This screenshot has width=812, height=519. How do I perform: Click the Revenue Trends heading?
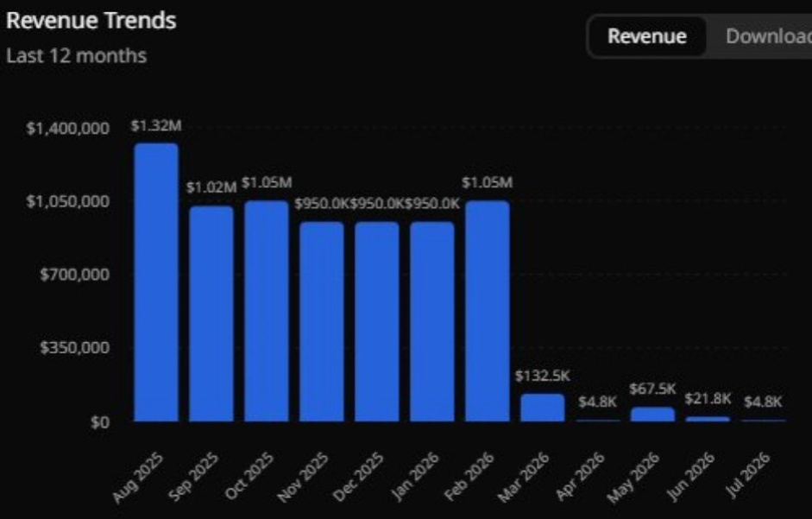pos(91,21)
